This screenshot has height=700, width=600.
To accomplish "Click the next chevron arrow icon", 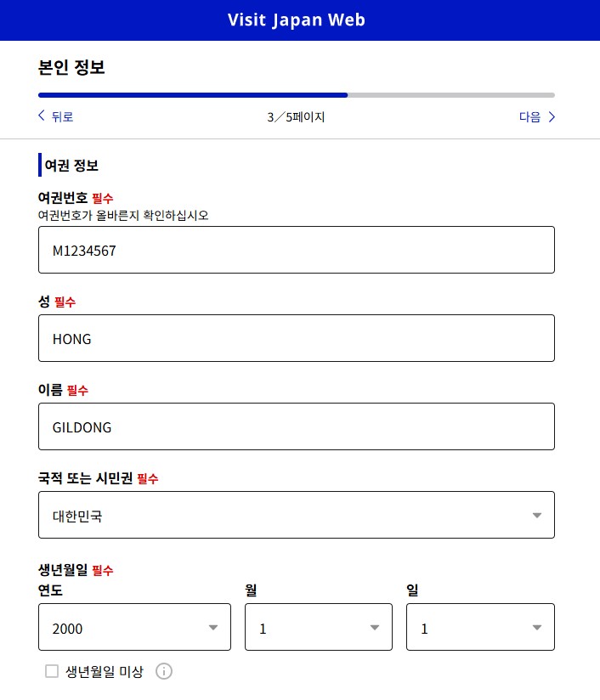I will click(x=552, y=117).
